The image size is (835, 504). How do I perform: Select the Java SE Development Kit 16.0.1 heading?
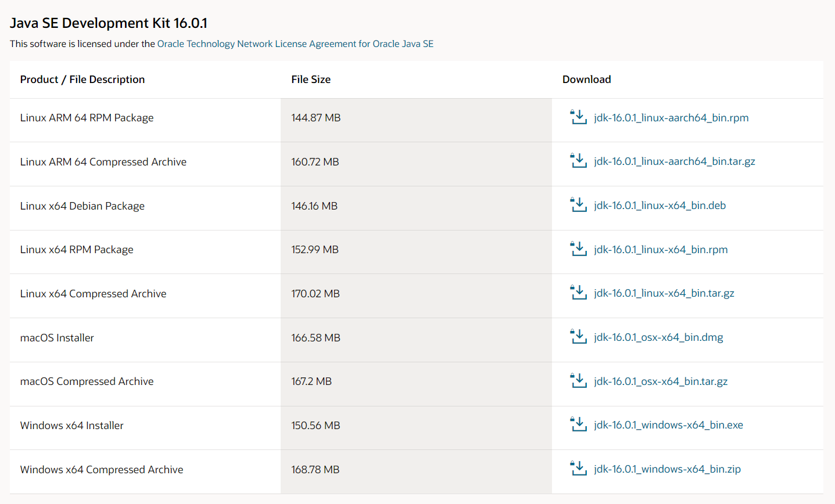[x=109, y=23]
